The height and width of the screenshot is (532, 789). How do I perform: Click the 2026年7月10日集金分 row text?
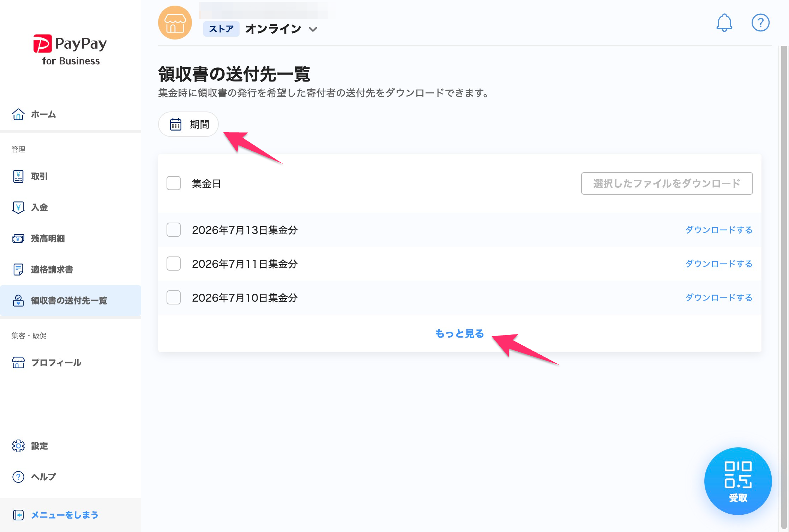[245, 298]
